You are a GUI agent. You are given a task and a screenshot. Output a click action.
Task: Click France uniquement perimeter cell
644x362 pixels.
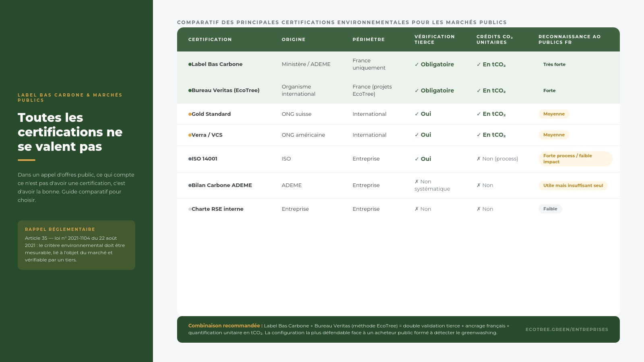tap(369, 64)
